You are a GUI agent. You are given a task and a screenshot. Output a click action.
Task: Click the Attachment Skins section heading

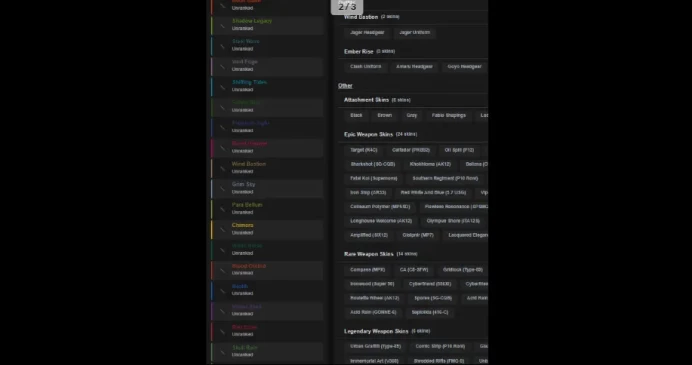366,100
